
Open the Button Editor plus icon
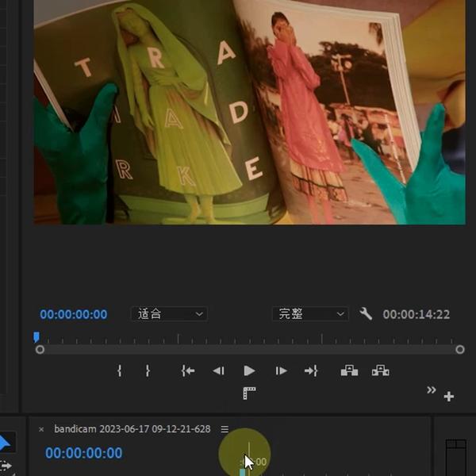point(449,397)
